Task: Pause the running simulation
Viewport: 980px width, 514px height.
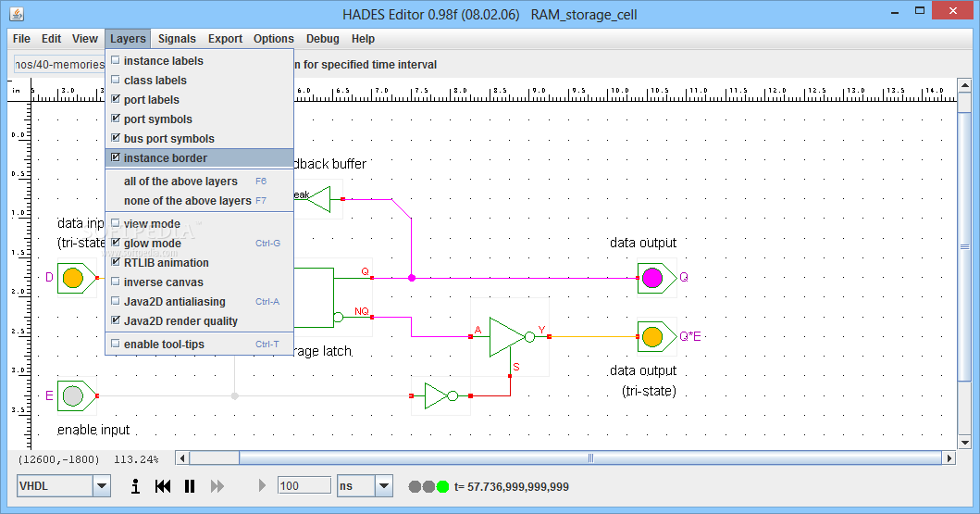Action: [x=190, y=486]
